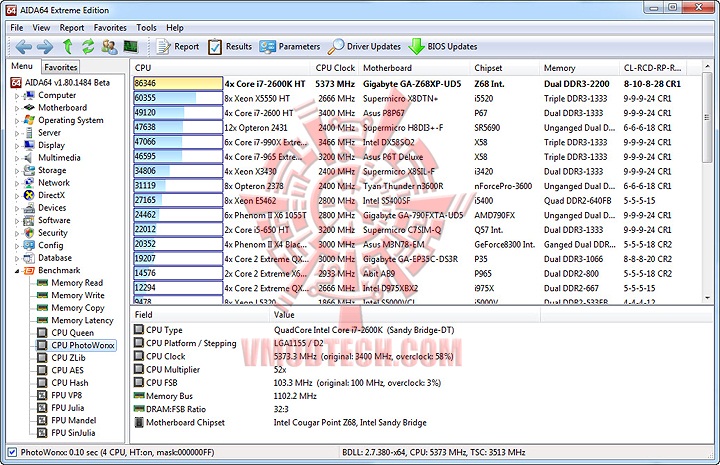
Task: Click the 60355 score bar
Action: coord(178,98)
